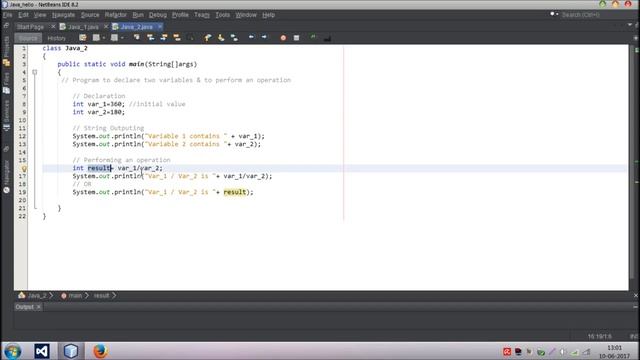Viewport: 640px width, 360px height.
Task: Close the Java_2.java tab
Action: point(160,27)
